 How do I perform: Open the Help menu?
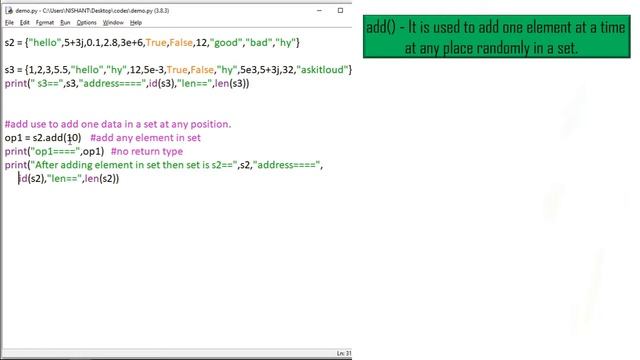[x=136, y=23]
